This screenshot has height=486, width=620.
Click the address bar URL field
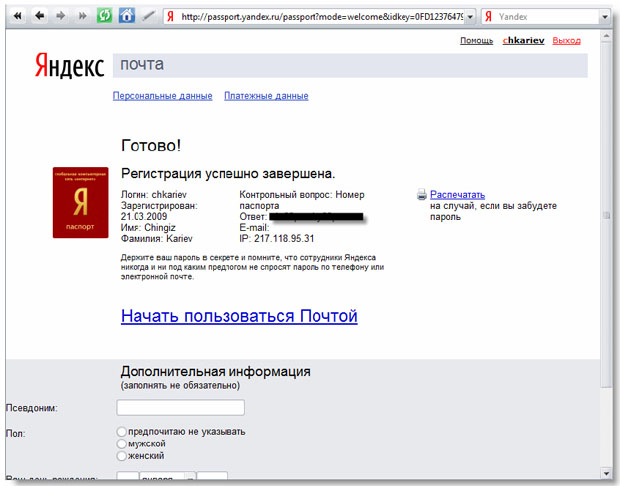click(x=321, y=17)
